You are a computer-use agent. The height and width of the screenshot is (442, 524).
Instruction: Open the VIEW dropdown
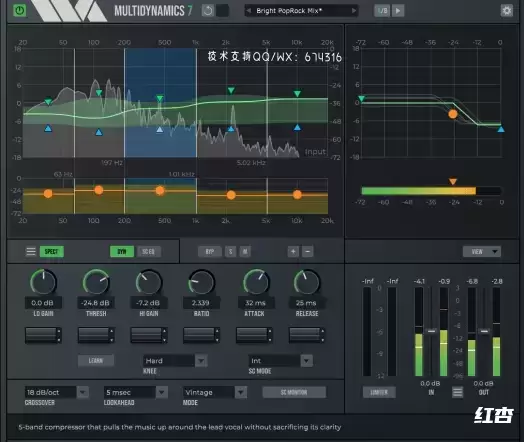pos(482,252)
